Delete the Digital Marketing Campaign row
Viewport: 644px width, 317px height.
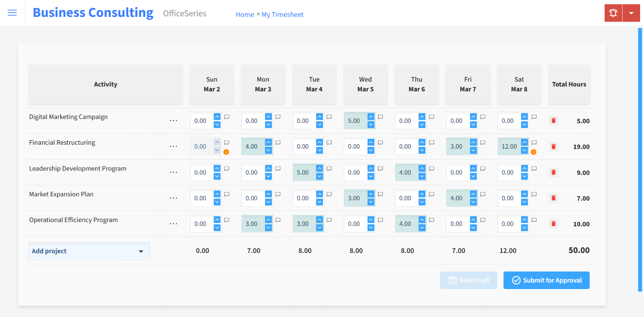(553, 121)
